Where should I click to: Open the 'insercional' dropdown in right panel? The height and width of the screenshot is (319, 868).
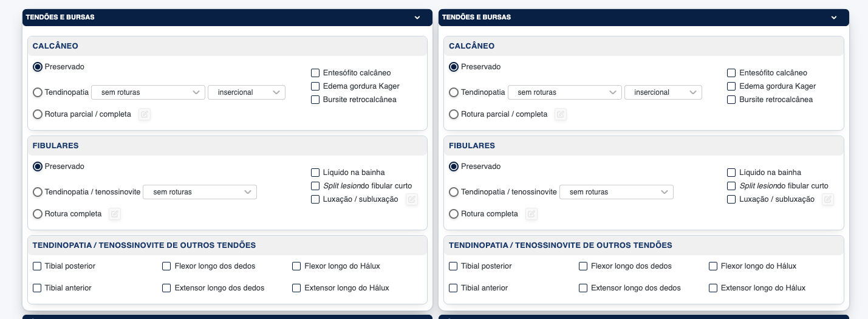(x=663, y=92)
